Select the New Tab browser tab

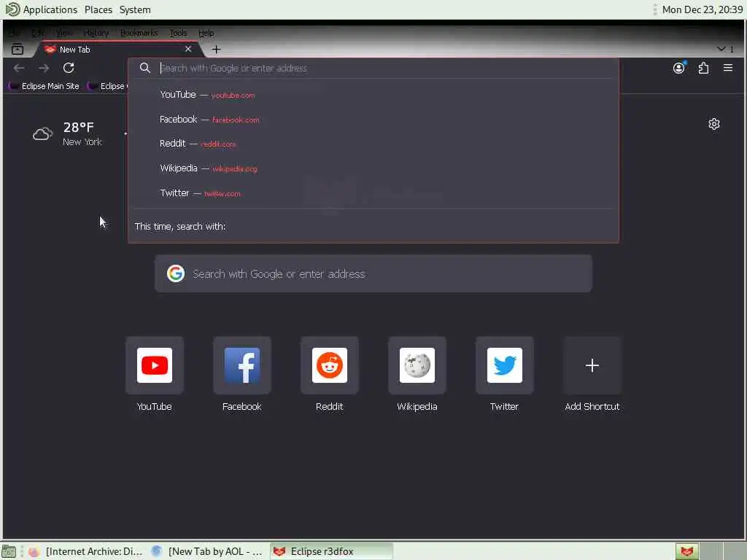[119, 49]
